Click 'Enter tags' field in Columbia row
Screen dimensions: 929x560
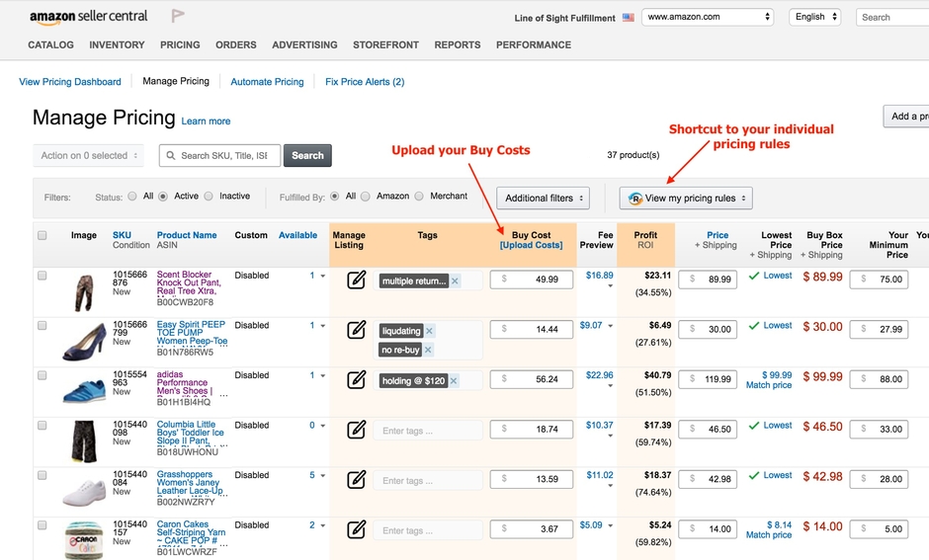pos(427,431)
